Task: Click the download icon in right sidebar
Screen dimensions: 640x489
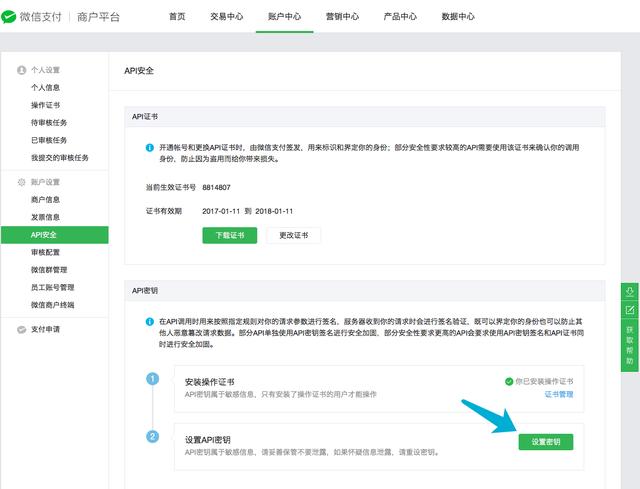Action: point(630,291)
